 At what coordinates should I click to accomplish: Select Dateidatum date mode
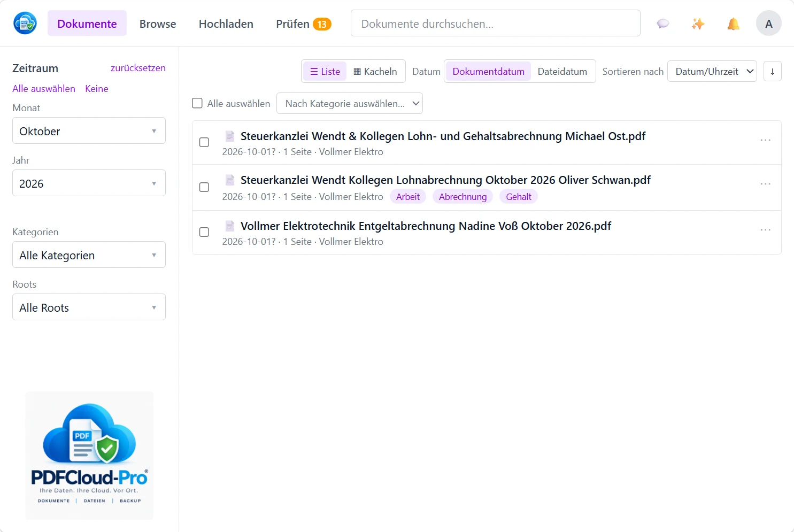pos(562,71)
